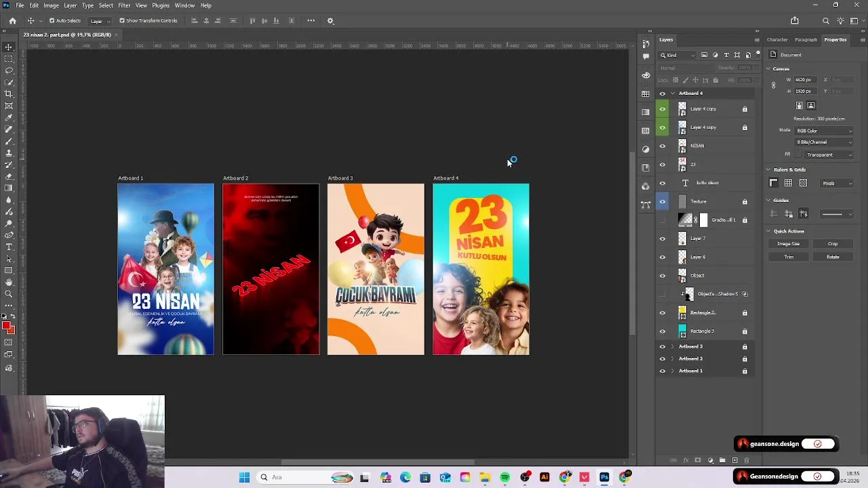868x488 pixels.
Task: Add layer mask icon
Action: click(x=698, y=460)
